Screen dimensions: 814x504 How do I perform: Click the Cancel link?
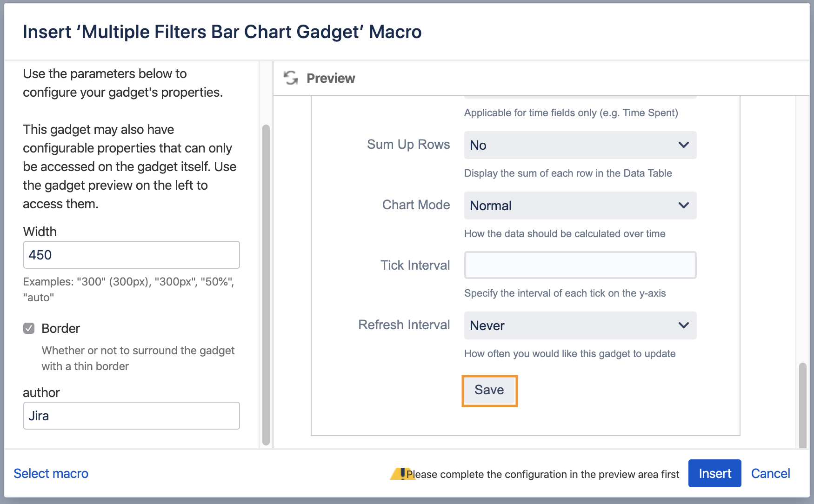[770, 473]
